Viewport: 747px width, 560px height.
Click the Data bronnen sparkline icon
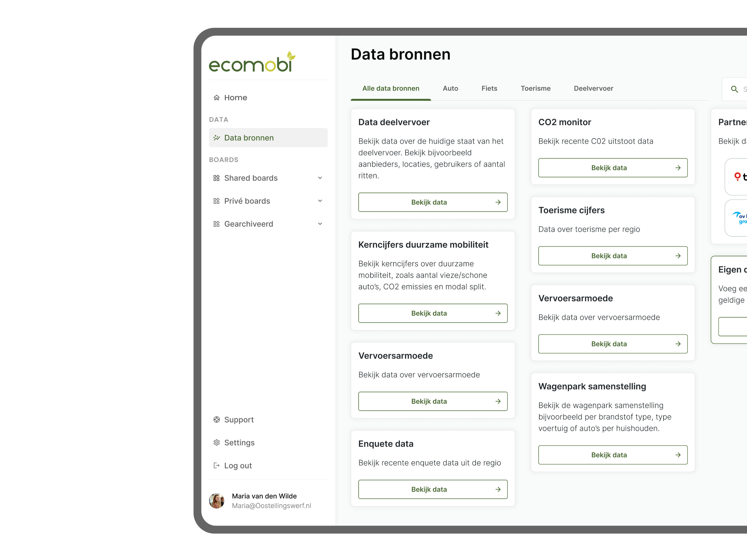click(217, 138)
